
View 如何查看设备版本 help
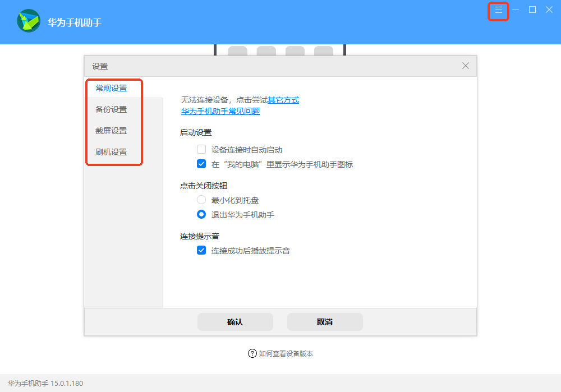click(286, 353)
